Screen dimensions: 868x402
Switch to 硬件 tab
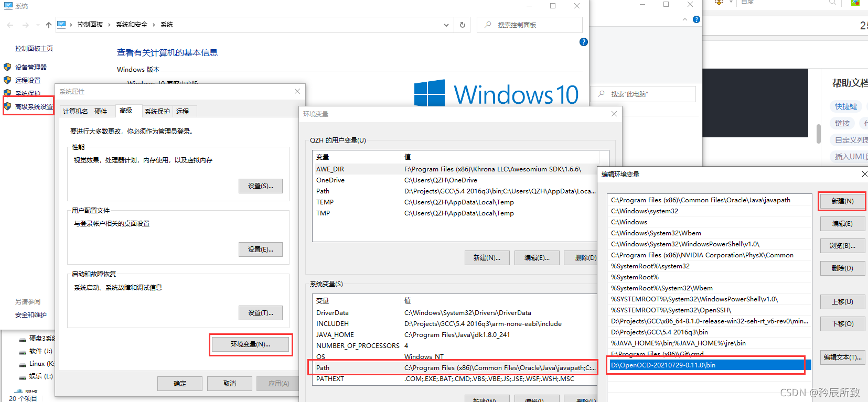click(x=101, y=111)
